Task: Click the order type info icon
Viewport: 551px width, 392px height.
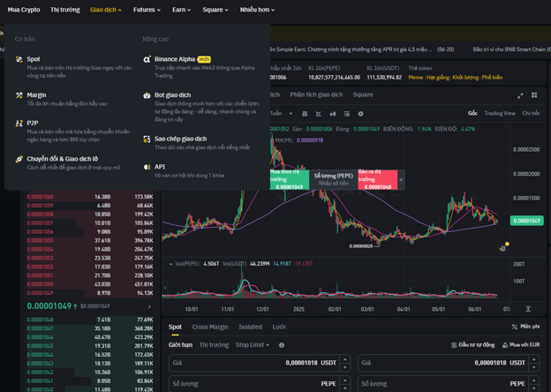Action: tap(282, 345)
